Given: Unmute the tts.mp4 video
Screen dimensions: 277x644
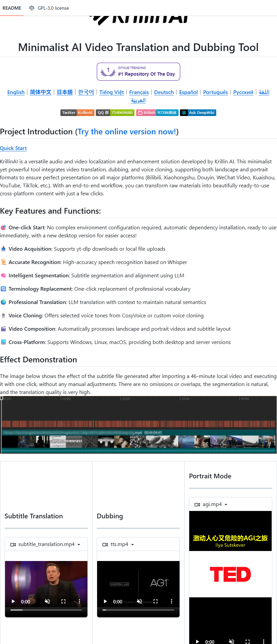Looking at the screenshot, I should tap(140, 601).
